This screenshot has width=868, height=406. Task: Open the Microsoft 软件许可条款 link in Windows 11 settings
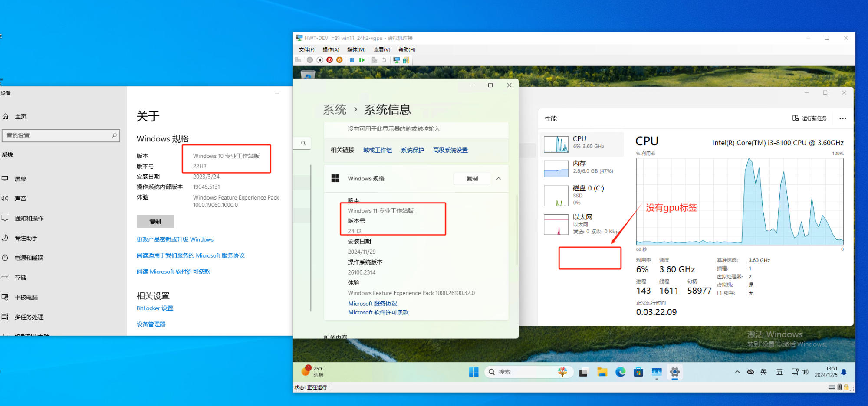tap(378, 312)
